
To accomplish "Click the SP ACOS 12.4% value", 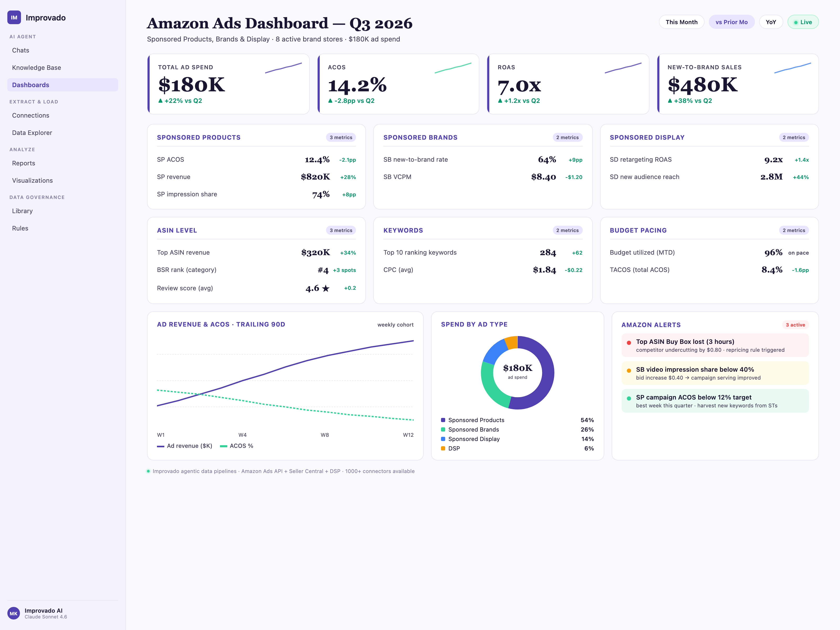I will [x=317, y=160].
